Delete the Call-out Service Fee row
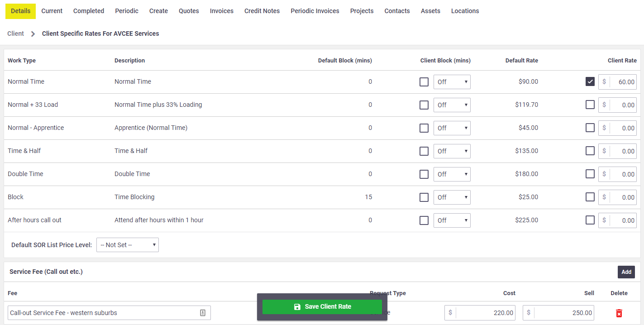This screenshot has width=644, height=325. point(619,313)
